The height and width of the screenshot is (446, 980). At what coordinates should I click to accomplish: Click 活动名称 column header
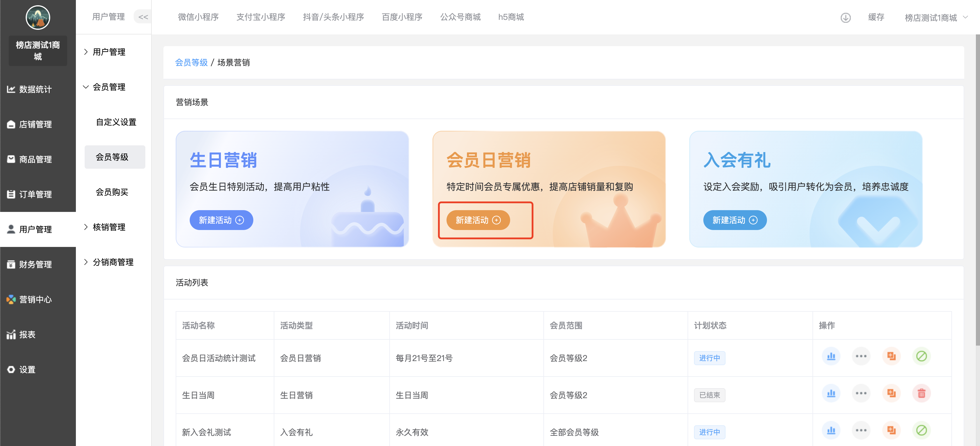198,325
